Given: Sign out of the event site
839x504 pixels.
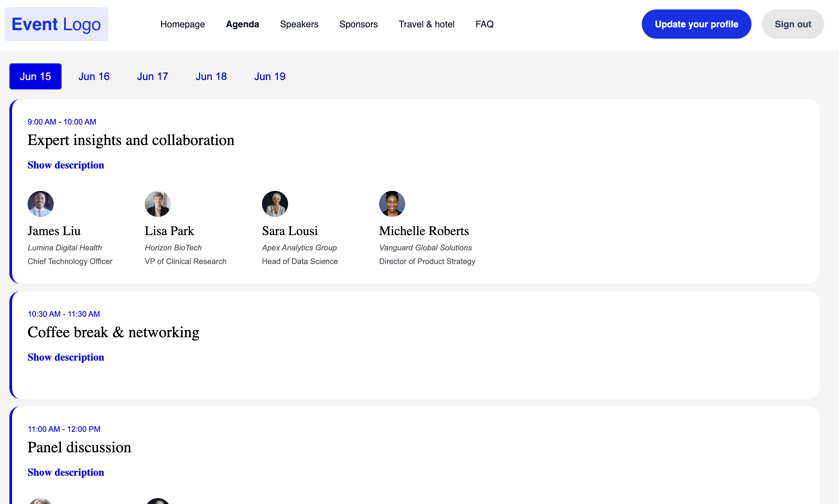Looking at the screenshot, I should tap(793, 24).
